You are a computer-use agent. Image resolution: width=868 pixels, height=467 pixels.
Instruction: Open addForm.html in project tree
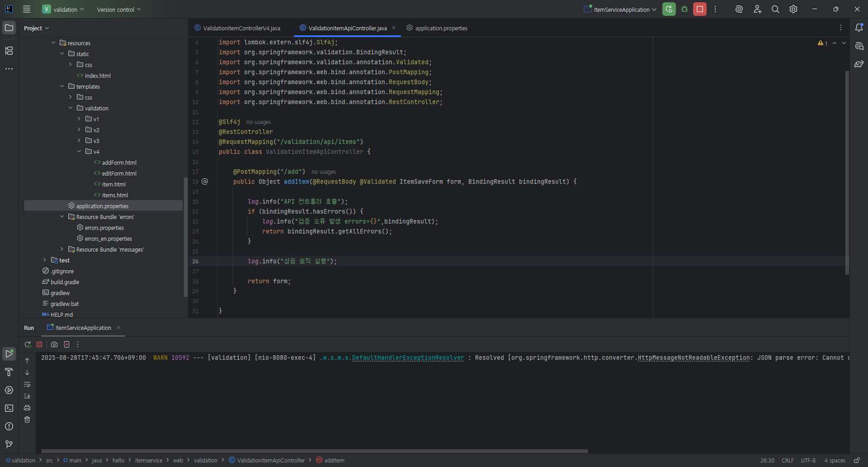tap(115, 162)
